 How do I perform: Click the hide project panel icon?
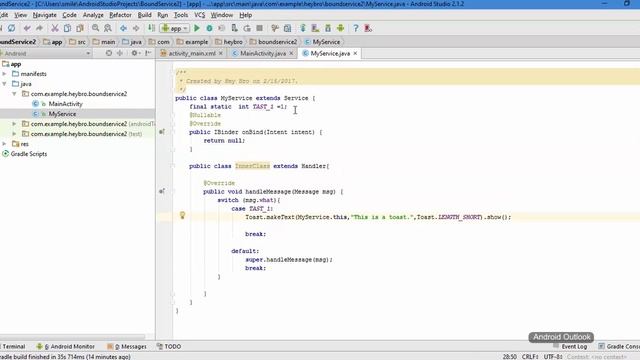point(148,53)
